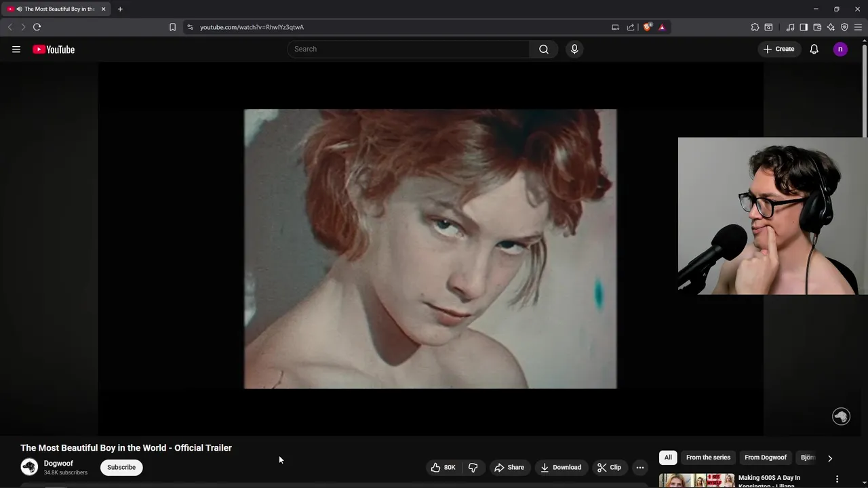Subscribe to the Dogwoof channel
This screenshot has width=868, height=488.
[x=121, y=467]
